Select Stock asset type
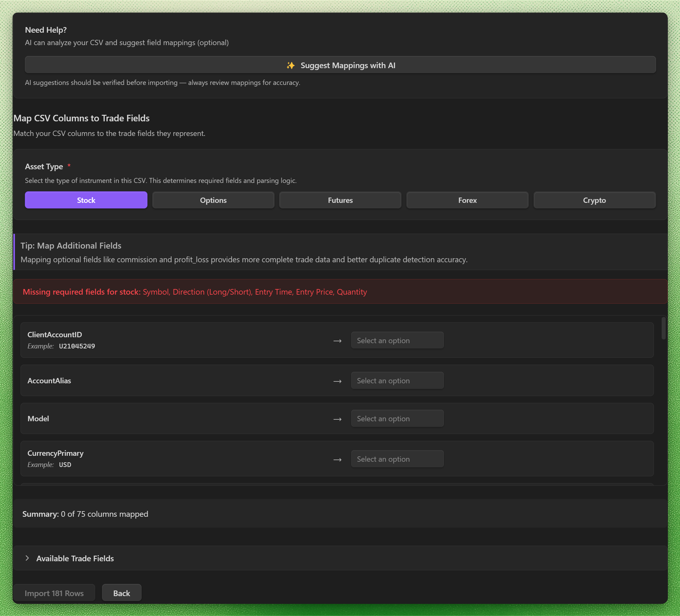This screenshot has width=680, height=616. (86, 200)
